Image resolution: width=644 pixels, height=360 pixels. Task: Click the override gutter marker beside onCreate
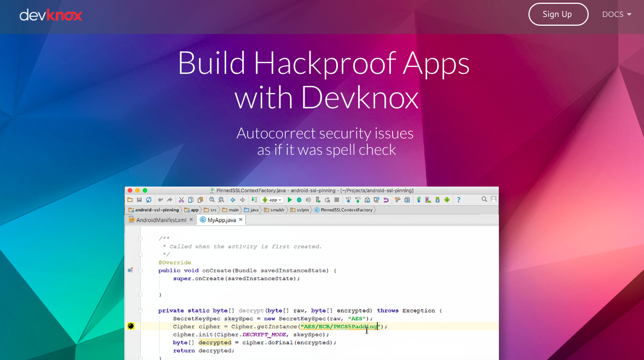[130, 270]
